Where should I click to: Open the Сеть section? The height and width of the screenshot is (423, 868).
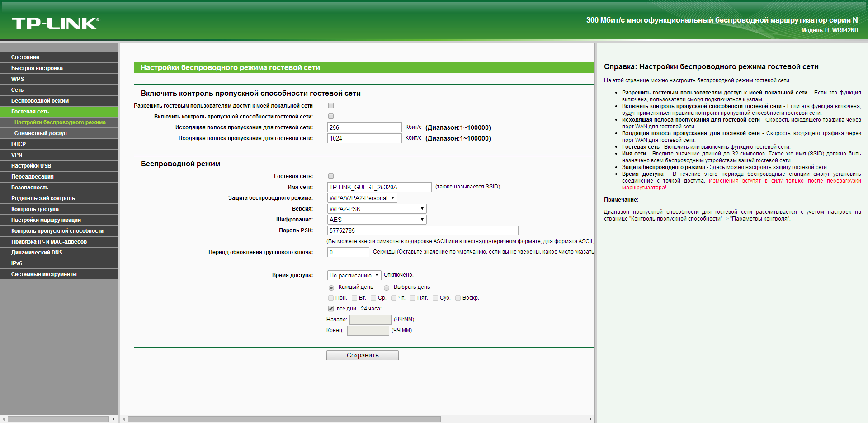[59, 90]
